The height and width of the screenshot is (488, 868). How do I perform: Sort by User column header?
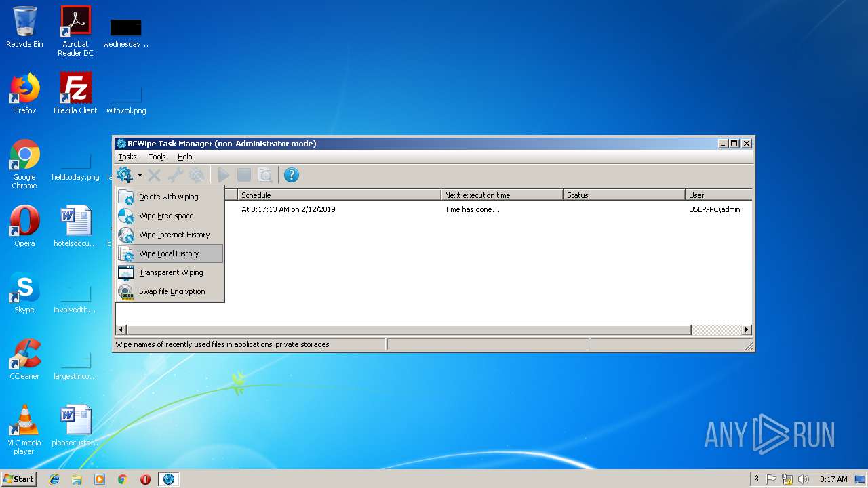(718, 195)
